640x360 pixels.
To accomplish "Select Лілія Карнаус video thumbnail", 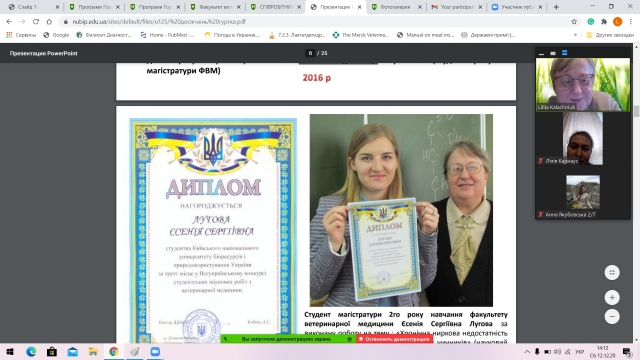I will point(583,138).
